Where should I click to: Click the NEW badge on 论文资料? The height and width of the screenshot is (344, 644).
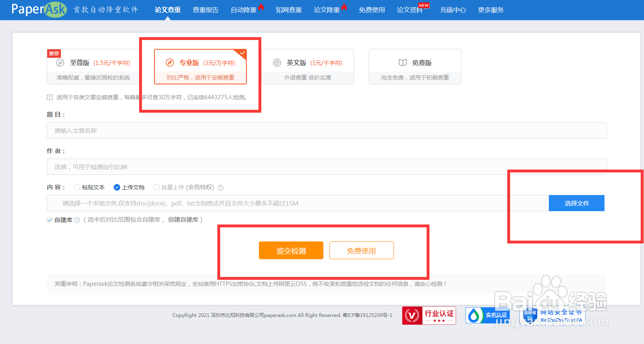tap(424, 5)
